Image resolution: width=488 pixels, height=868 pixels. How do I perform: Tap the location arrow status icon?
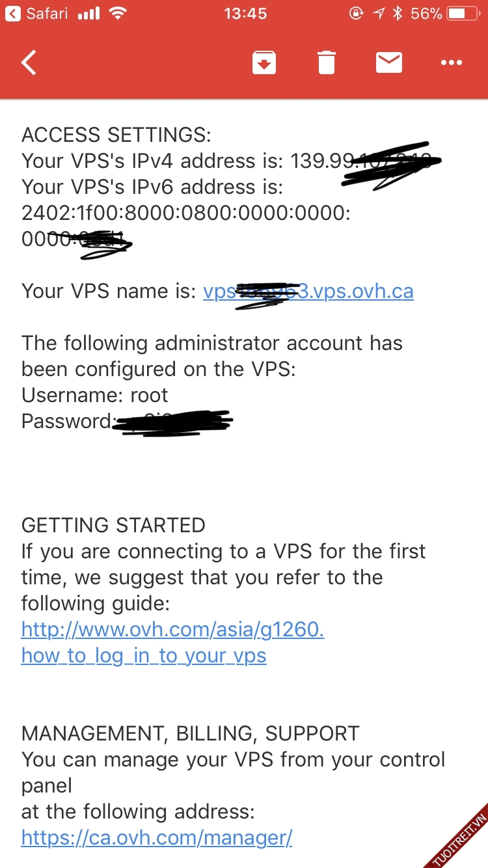click(379, 14)
